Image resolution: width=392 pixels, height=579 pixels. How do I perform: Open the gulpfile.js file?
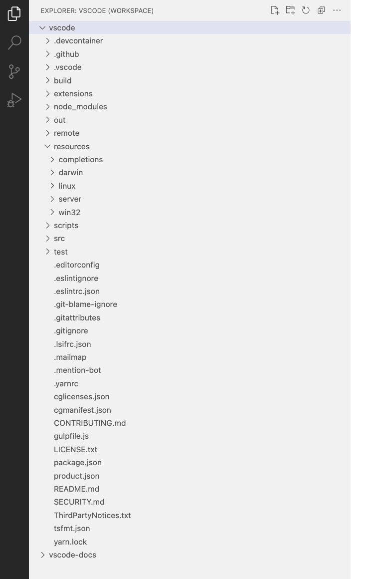pos(71,436)
